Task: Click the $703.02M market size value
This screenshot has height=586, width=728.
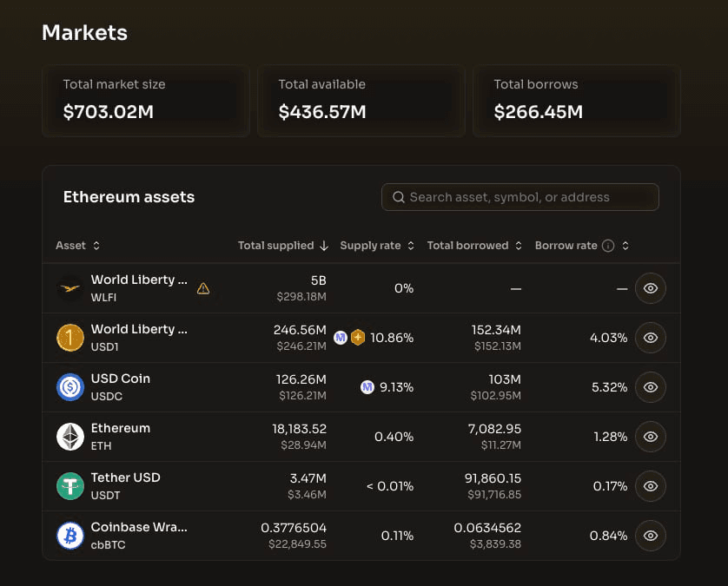Action: pos(109,112)
